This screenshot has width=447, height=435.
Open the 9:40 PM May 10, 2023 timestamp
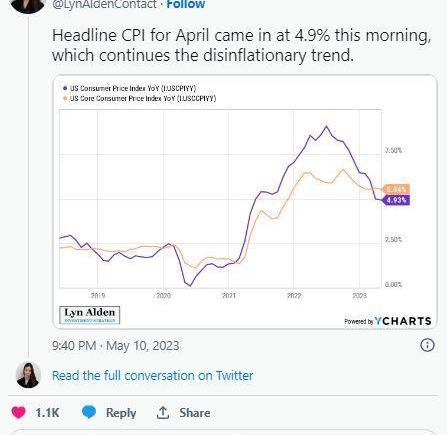(x=116, y=346)
